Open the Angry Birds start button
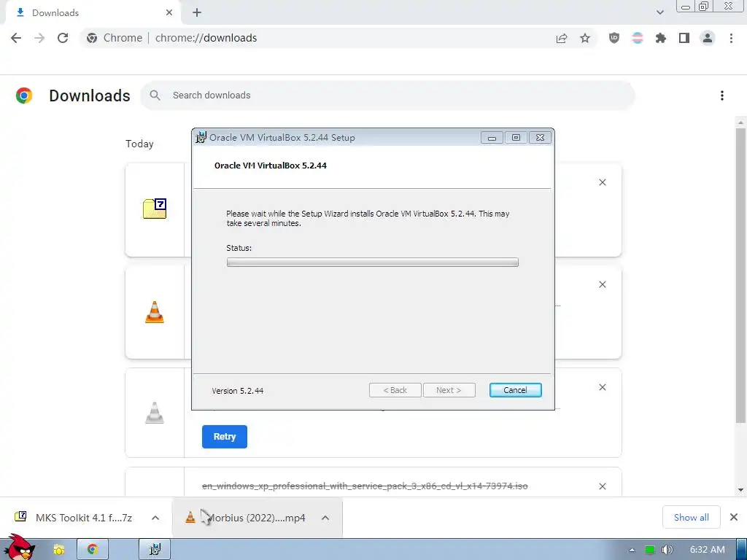This screenshot has height=560, width=747. point(19,548)
